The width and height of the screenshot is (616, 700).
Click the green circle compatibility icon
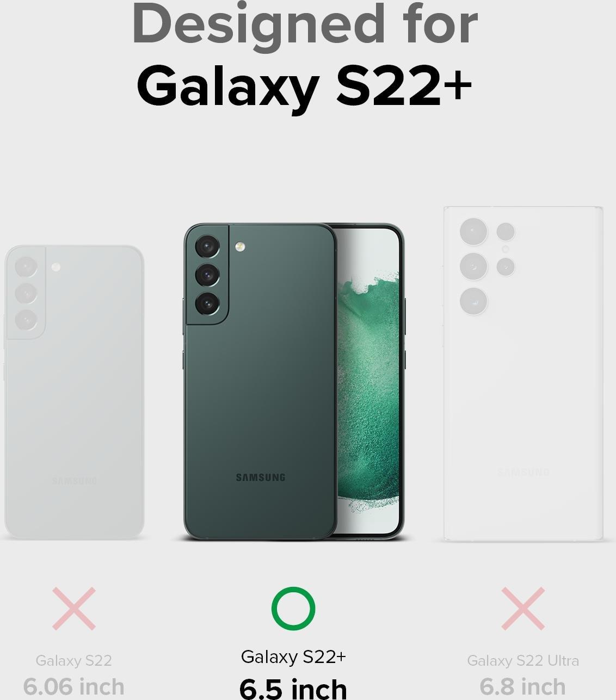pos(293,608)
